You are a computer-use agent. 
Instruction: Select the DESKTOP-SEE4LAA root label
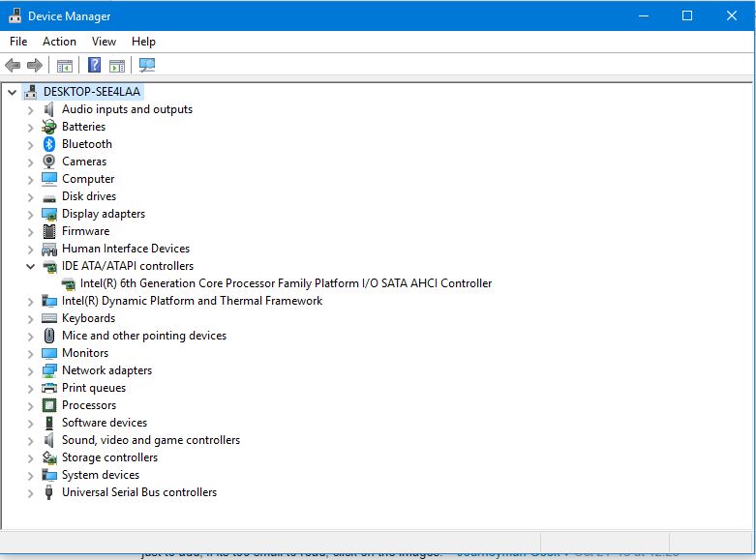92,92
